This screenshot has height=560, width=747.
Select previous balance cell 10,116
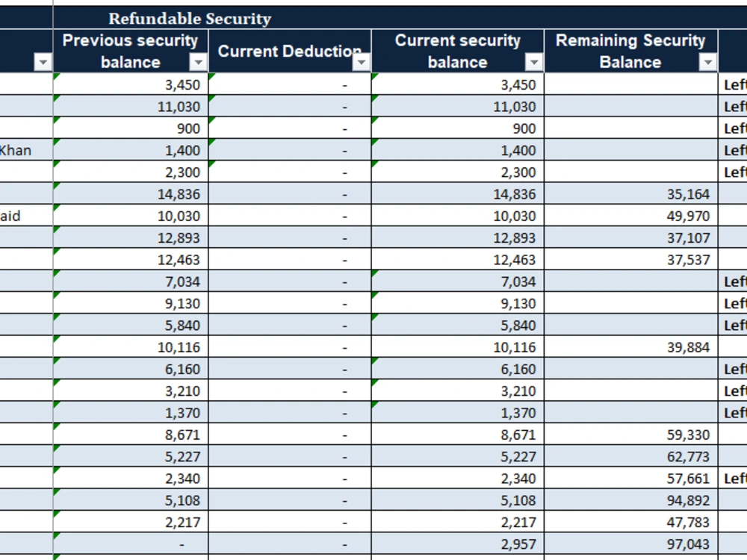tap(131, 347)
